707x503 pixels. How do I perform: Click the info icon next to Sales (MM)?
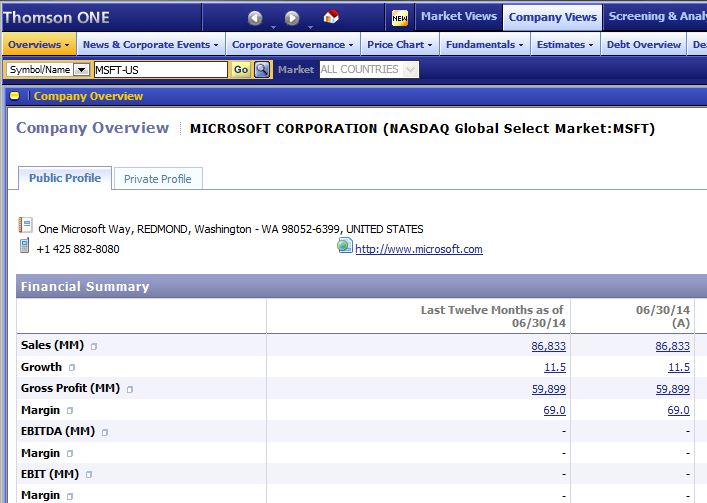coord(94,347)
